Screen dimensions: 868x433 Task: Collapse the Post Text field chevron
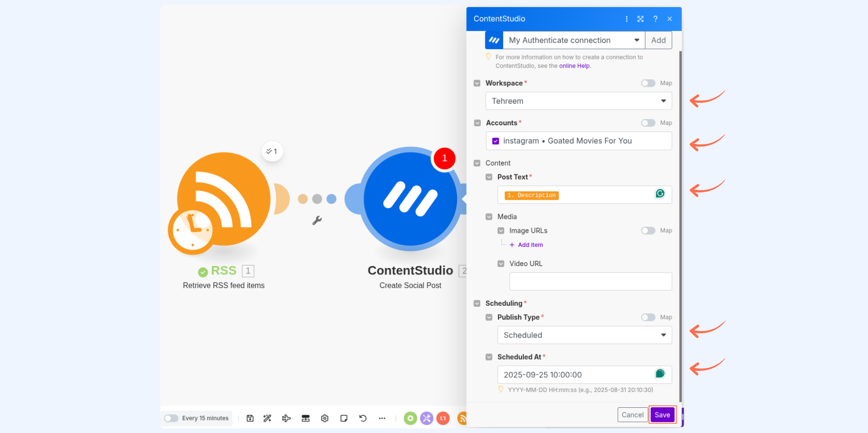point(489,177)
